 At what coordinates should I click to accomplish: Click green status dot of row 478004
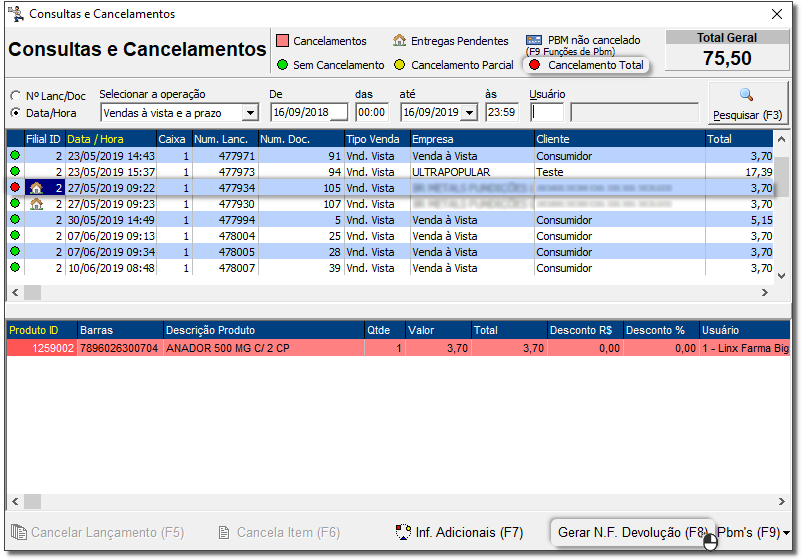point(15,235)
